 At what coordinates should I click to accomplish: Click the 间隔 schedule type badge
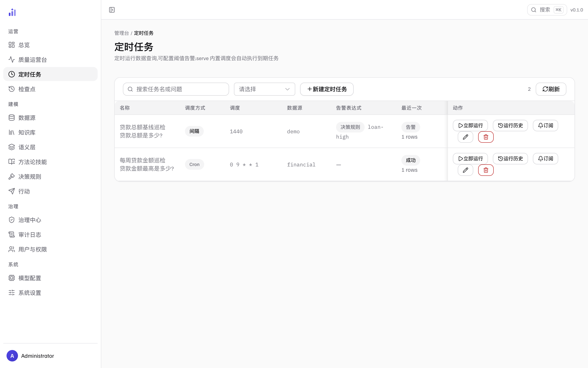[x=194, y=131]
